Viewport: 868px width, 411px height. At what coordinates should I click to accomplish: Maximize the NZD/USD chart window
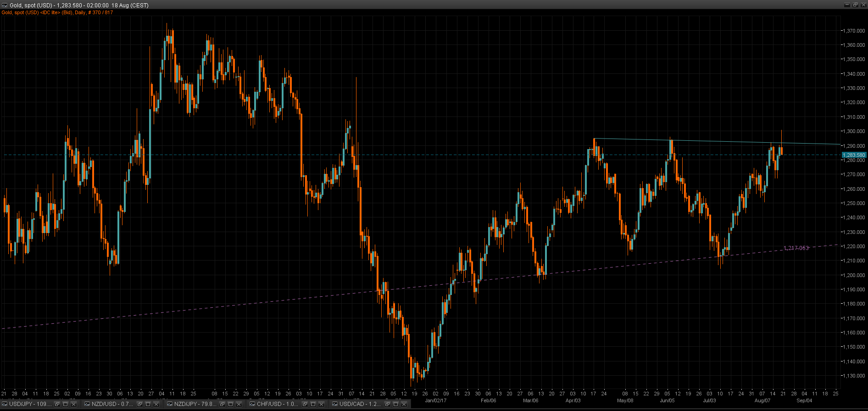pyautogui.click(x=148, y=404)
